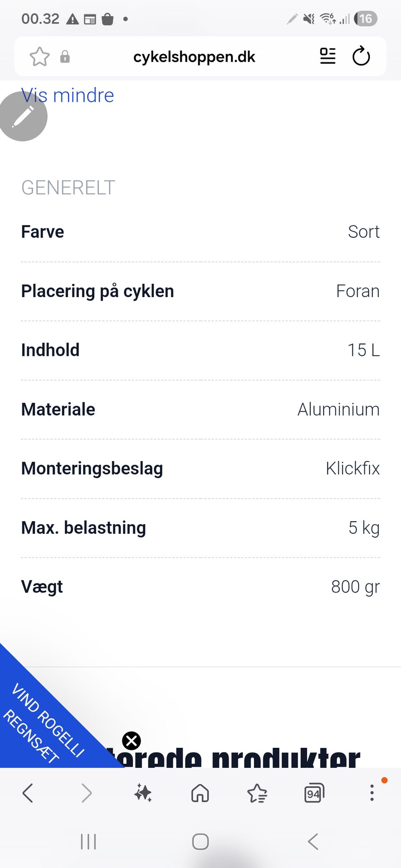Open the tab switcher showing 94 tabs
The height and width of the screenshot is (868, 401).
click(314, 793)
